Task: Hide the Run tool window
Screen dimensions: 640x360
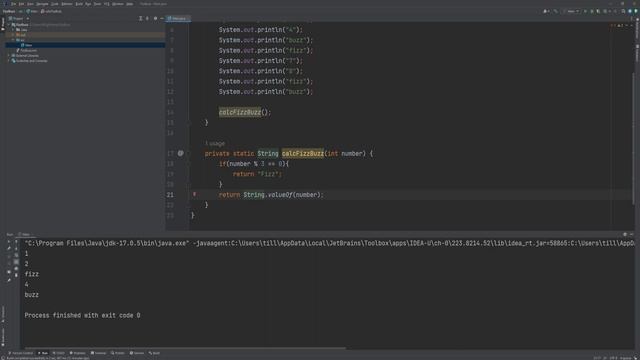Action: 631,234
